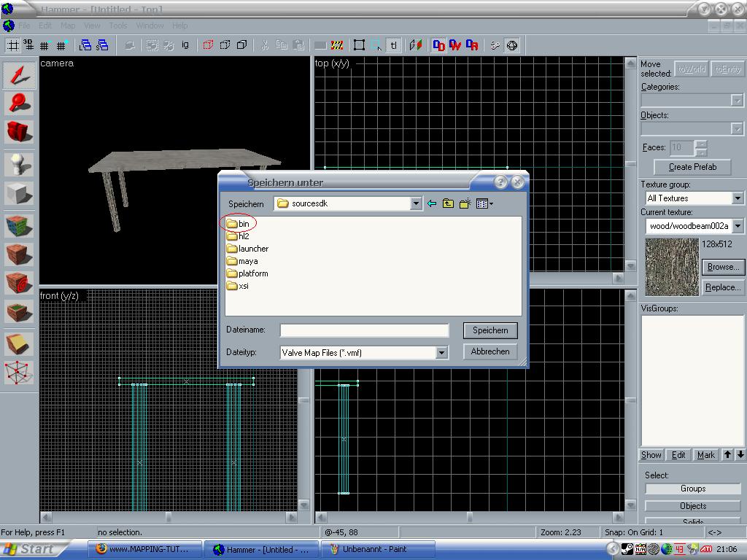This screenshot has width=747, height=560.
Task: Click the Dateiname input field
Action: [x=365, y=330]
